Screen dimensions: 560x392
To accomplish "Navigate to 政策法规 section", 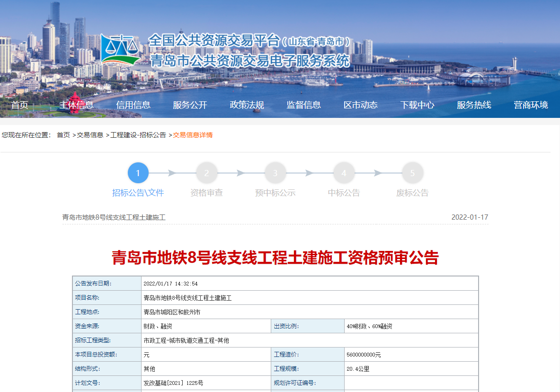I will (x=247, y=105).
